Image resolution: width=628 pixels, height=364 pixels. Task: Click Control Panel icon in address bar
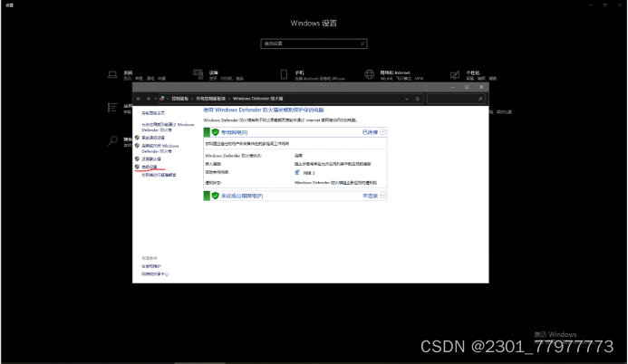(x=162, y=99)
